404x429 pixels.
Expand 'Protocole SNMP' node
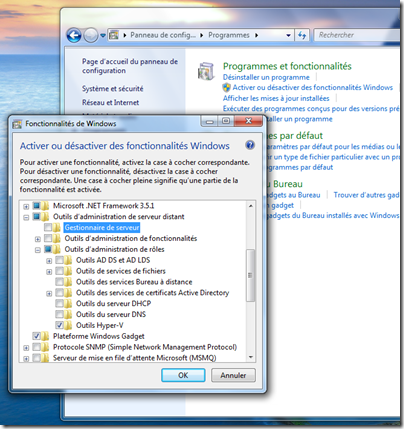point(26,348)
